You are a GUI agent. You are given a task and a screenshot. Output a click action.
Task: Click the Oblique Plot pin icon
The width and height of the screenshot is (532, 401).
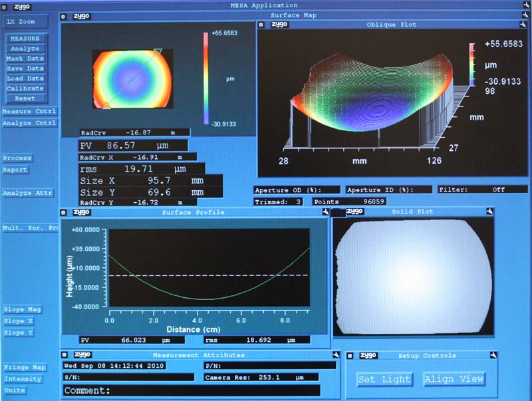click(x=523, y=25)
